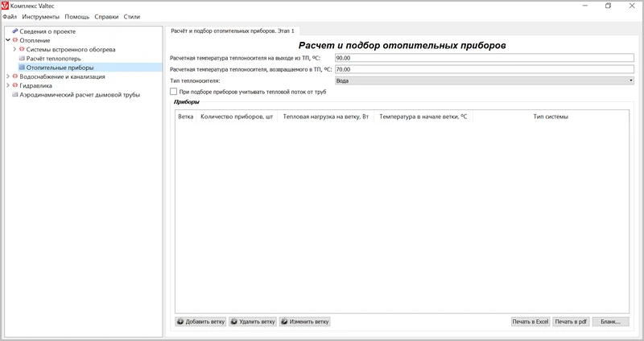
Task: Click the supply temperature field showing 90.00
Action: [484, 59]
